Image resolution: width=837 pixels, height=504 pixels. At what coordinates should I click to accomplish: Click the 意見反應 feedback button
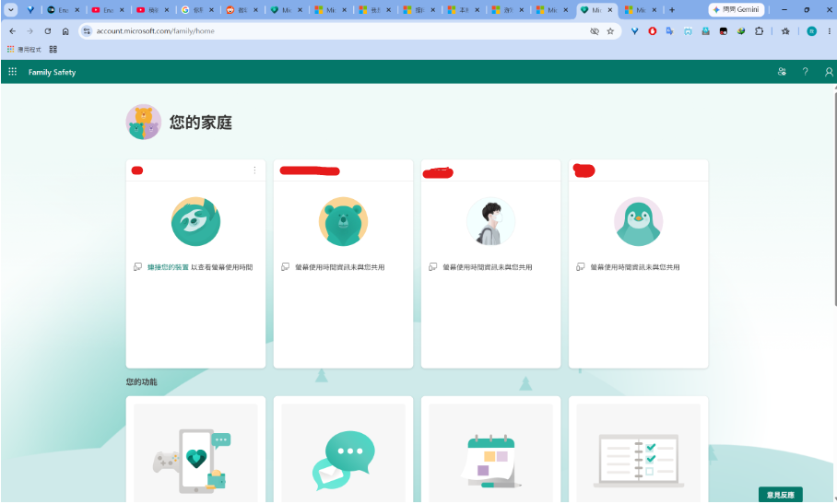point(781,495)
